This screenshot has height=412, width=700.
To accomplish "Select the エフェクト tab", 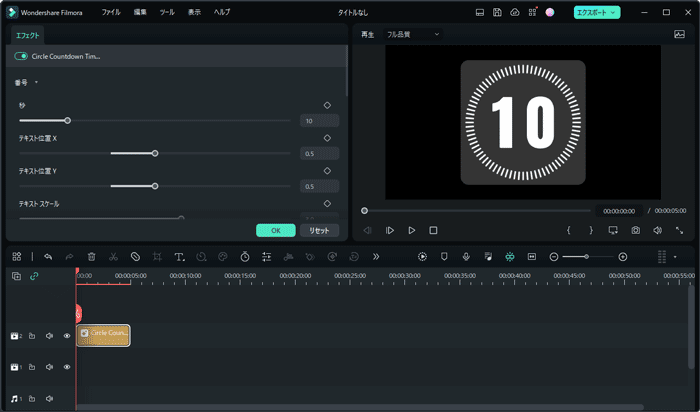I will tap(28, 35).
